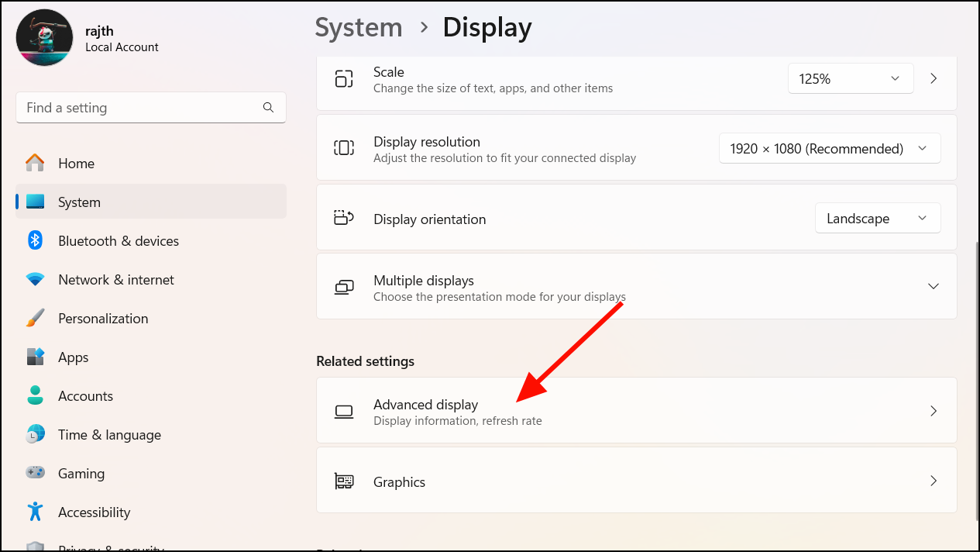The height and width of the screenshot is (552, 980).
Task: Click the rajth account name
Action: tap(101, 30)
